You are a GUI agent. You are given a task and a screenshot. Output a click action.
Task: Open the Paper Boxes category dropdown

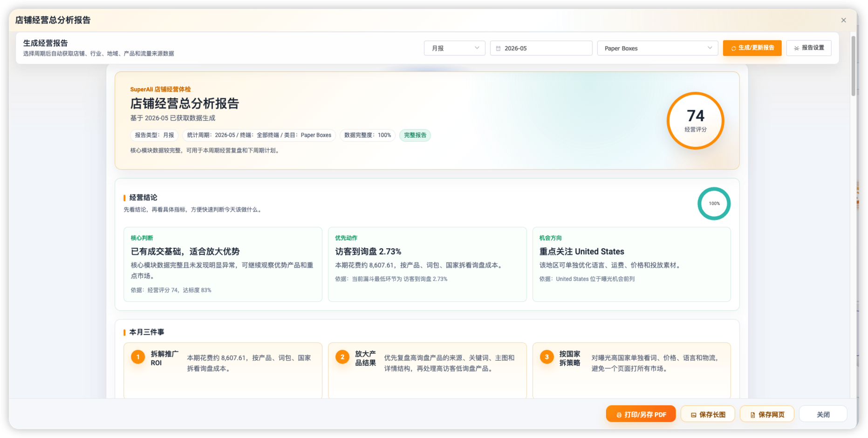click(657, 48)
